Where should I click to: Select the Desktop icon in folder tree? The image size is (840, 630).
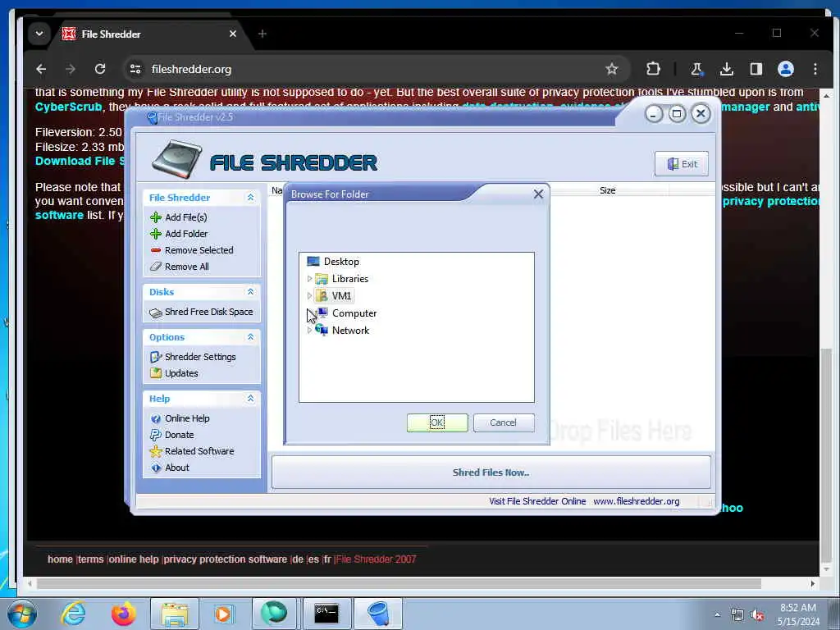313,262
